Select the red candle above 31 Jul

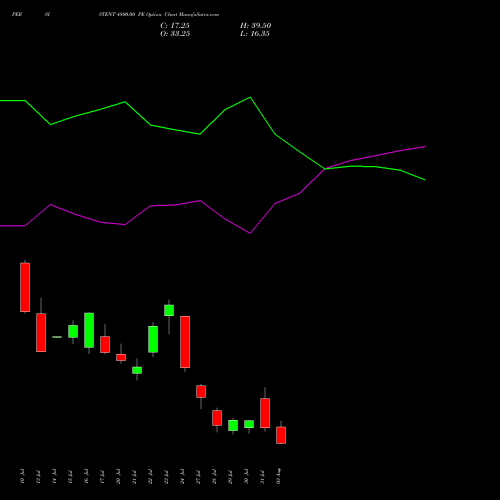pos(265,413)
